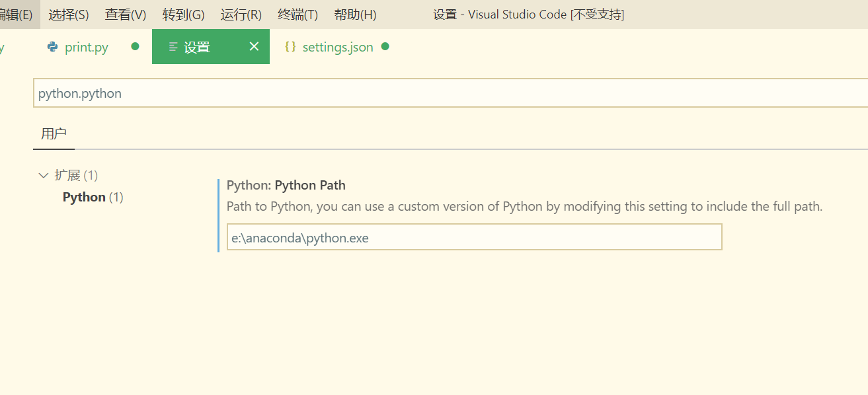Collapse the 扩展 (1) section

coord(43,175)
